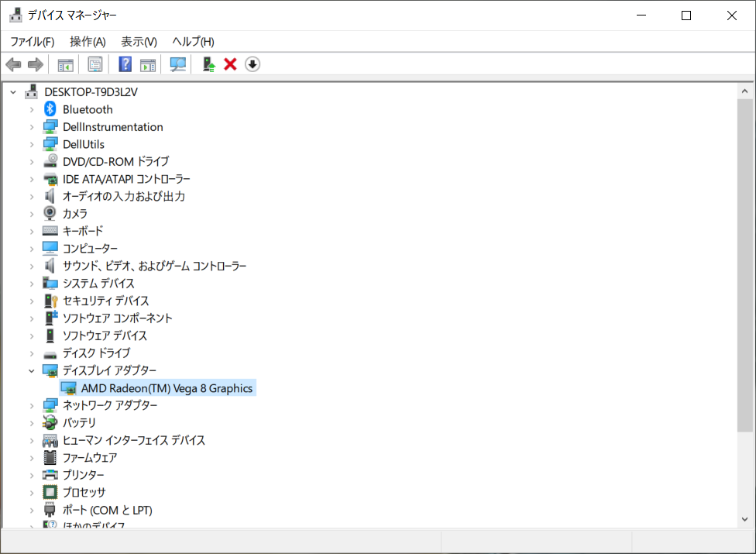Click the Device Manager title bar icon
The width and height of the screenshot is (756, 554).
pos(15,15)
